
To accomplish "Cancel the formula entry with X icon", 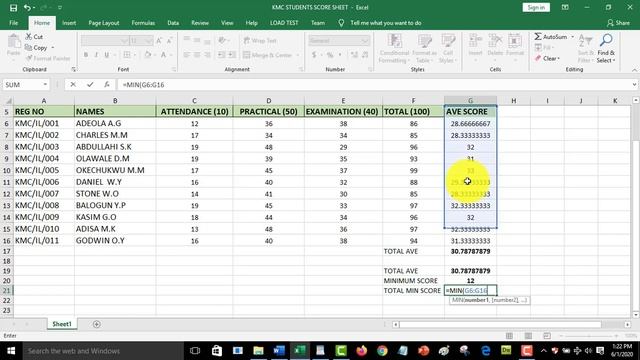I will pyautogui.click(x=73, y=84).
